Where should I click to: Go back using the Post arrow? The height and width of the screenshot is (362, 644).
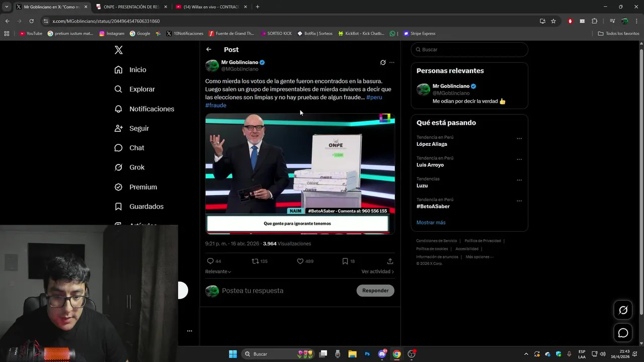[x=209, y=49]
